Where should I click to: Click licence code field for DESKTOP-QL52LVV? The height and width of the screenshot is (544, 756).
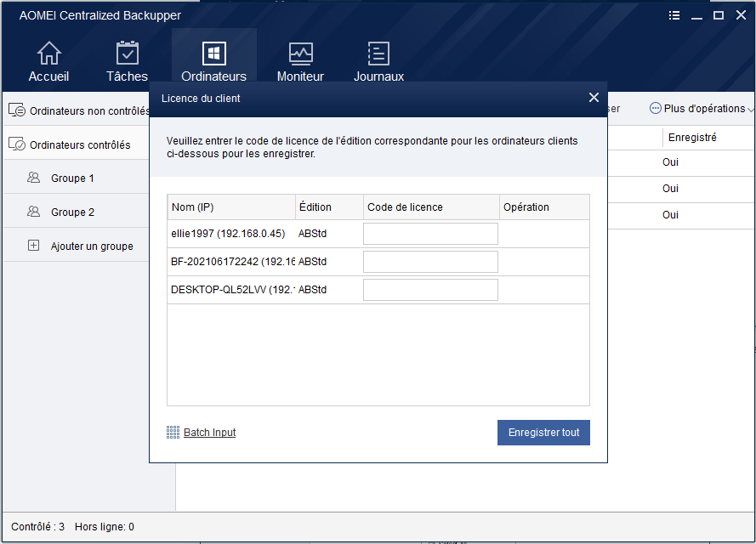[430, 290]
